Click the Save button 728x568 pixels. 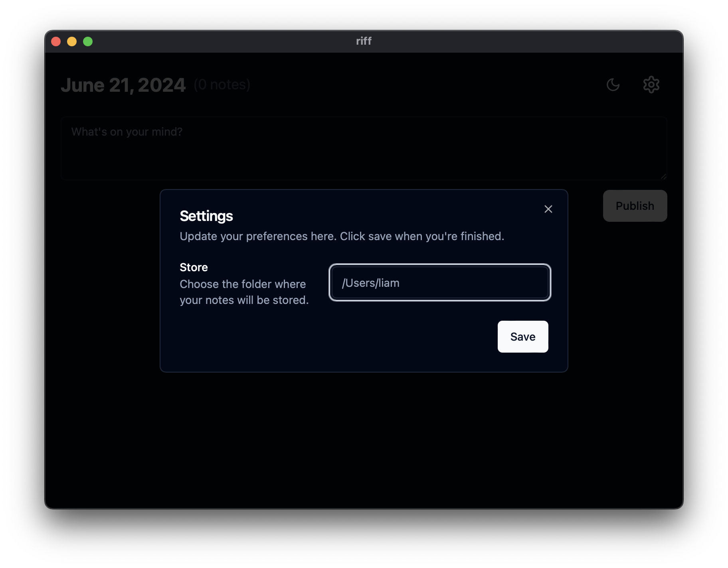[523, 337]
